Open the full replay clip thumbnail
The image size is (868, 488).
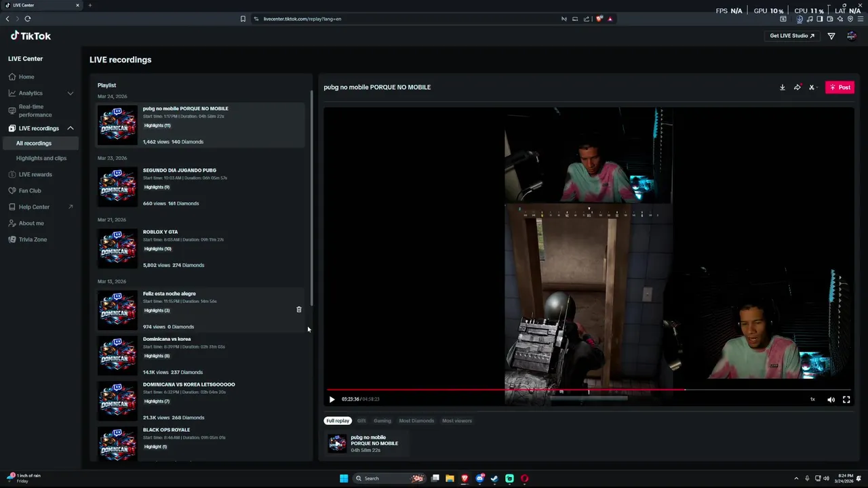pyautogui.click(x=337, y=444)
